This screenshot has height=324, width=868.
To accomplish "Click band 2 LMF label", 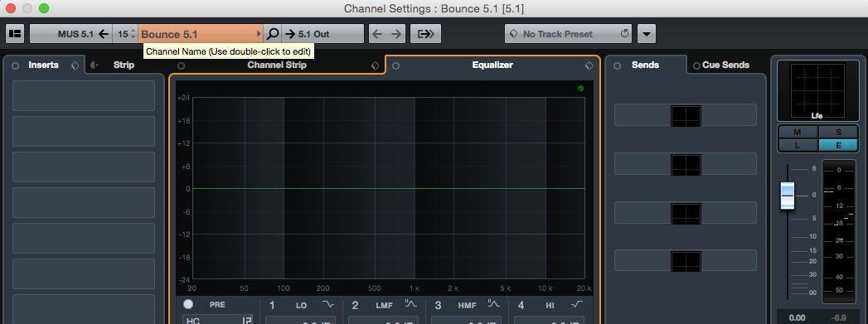I will click(384, 305).
